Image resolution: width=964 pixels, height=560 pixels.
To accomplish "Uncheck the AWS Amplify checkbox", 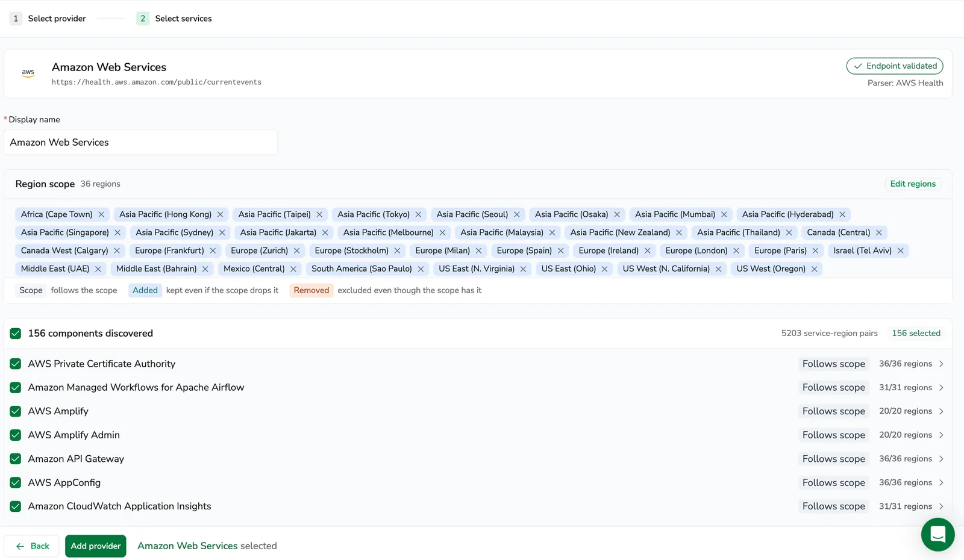I will coord(16,411).
